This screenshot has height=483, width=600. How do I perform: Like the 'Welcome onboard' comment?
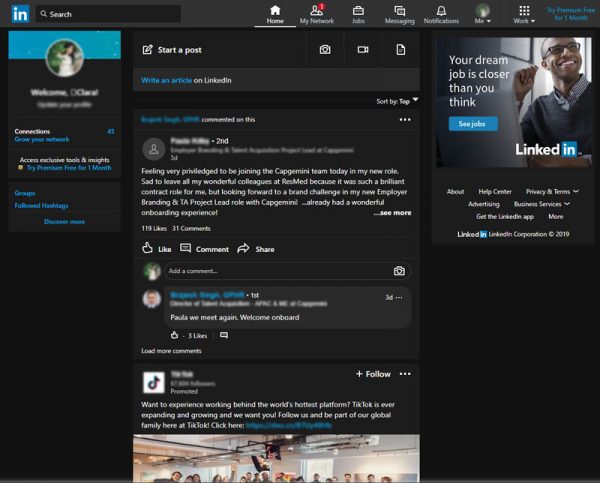point(175,335)
